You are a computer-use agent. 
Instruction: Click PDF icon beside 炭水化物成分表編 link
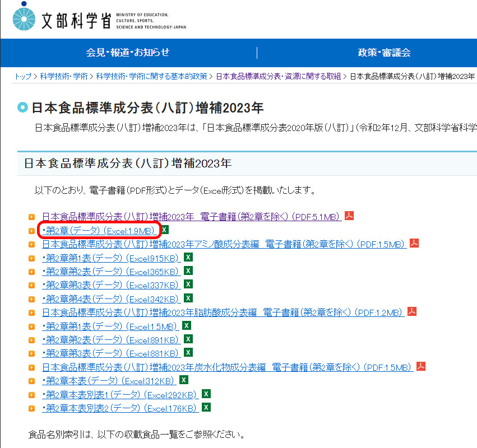[x=421, y=366]
